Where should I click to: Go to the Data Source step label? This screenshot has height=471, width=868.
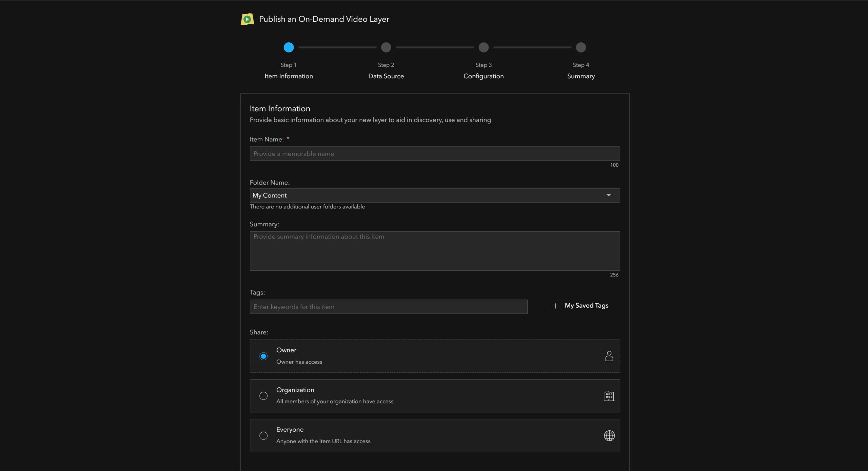386,76
